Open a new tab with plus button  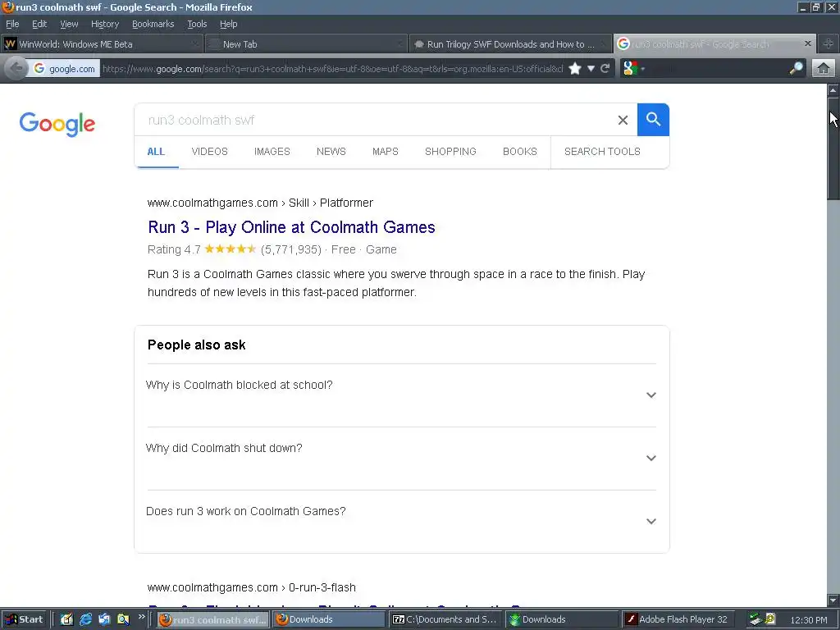(x=829, y=44)
